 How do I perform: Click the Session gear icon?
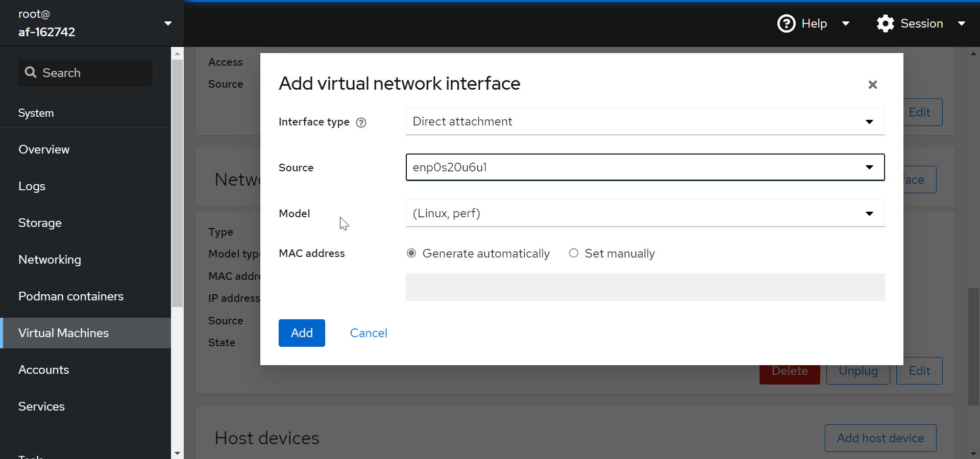coord(886,23)
